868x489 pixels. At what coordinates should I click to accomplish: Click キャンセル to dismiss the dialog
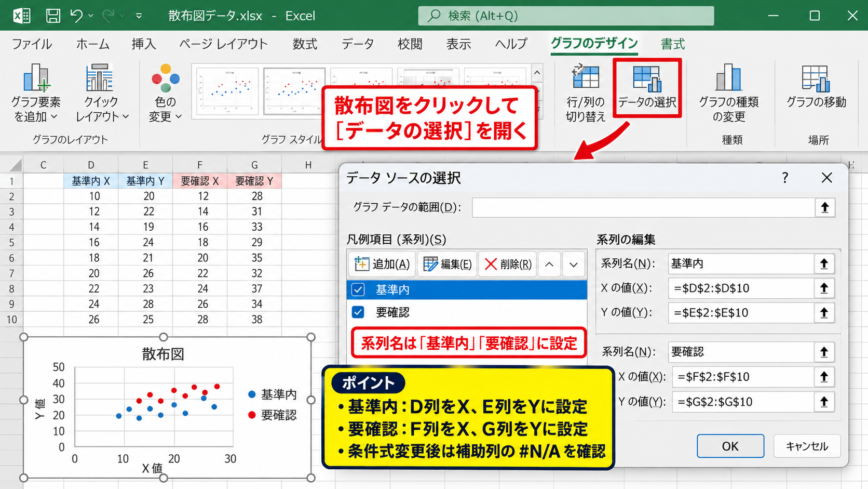807,446
